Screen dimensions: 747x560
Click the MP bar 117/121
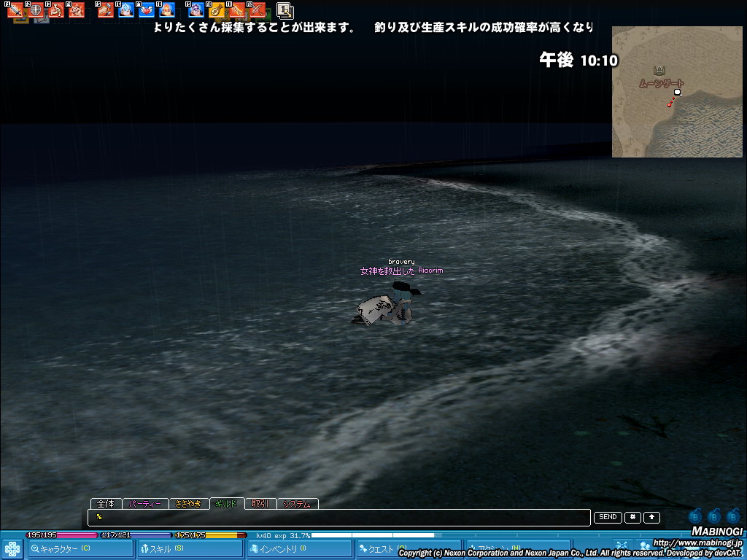[135, 535]
